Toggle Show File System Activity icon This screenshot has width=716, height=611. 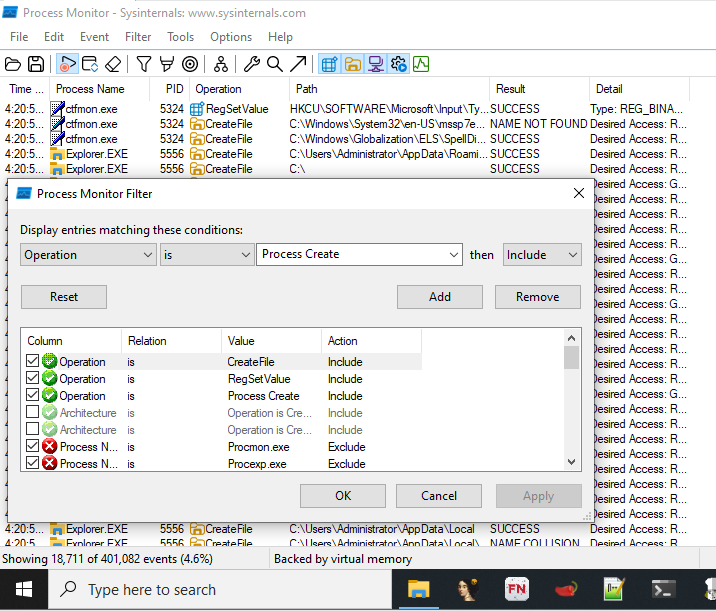pyautogui.click(x=353, y=64)
